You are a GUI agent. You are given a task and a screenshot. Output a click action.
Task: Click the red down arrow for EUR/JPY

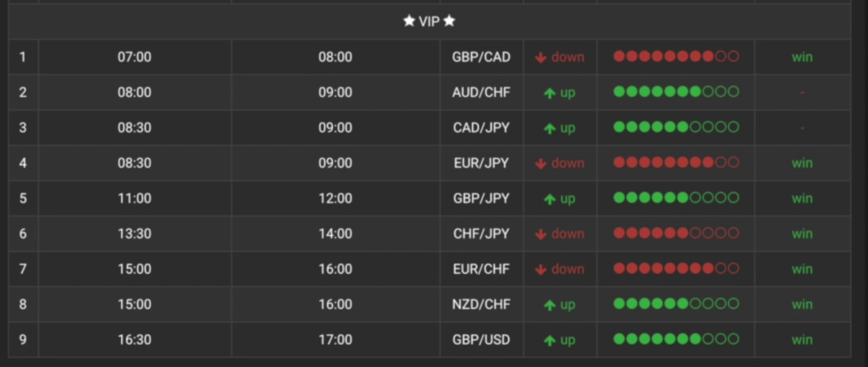pos(541,163)
